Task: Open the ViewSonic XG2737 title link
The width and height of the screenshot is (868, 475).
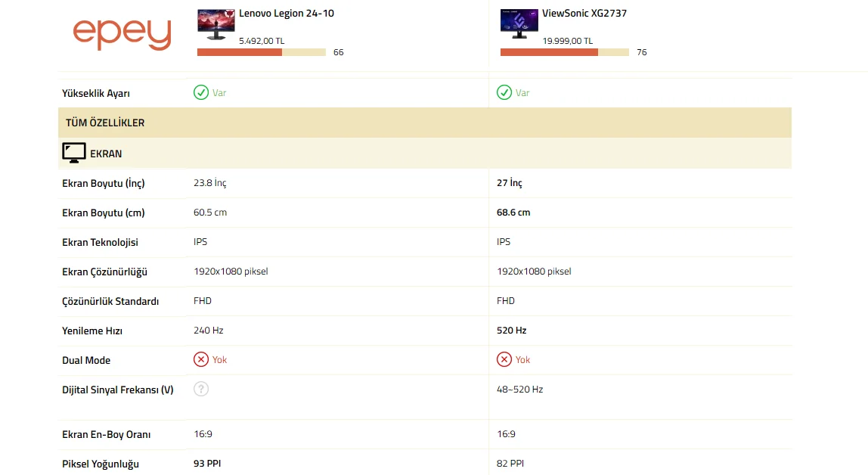Action: [584, 14]
